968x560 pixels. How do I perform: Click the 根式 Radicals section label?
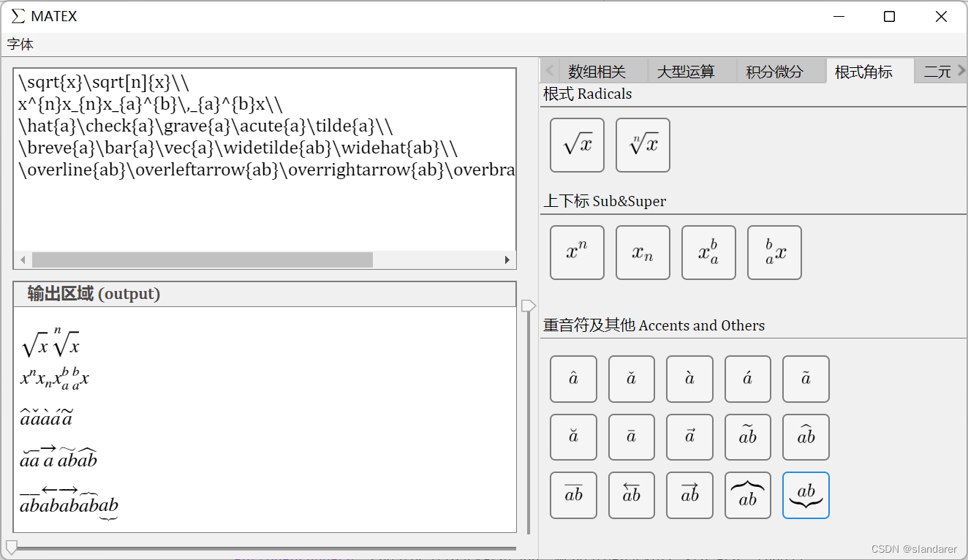click(x=588, y=94)
